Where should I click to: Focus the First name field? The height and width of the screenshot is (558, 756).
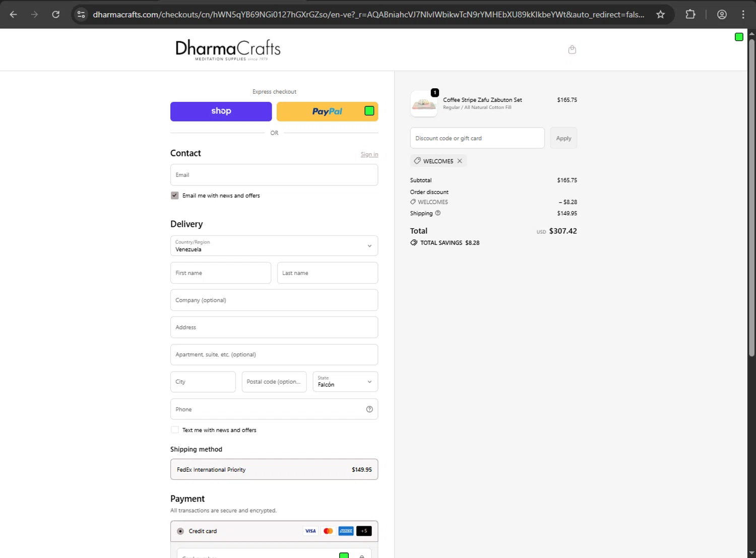(221, 273)
